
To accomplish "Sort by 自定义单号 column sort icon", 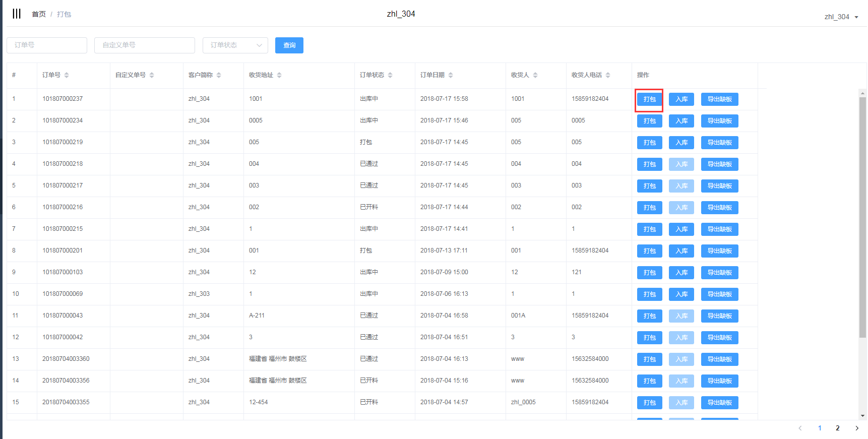I will tap(152, 75).
